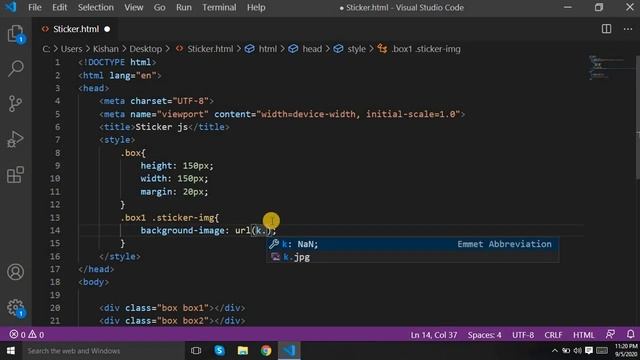Open the Terminal menu
640x360 pixels.
pyautogui.click(x=219, y=7)
